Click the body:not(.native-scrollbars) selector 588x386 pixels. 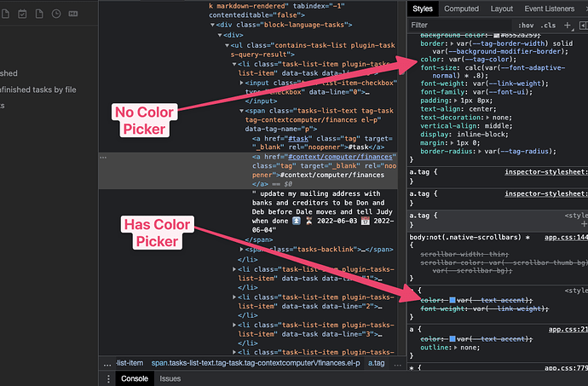pyautogui.click(x=470, y=238)
